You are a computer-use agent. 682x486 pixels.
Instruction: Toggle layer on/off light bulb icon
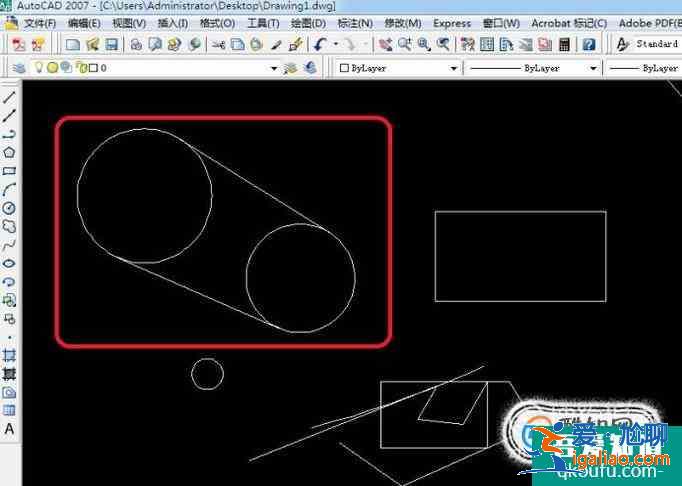40,68
